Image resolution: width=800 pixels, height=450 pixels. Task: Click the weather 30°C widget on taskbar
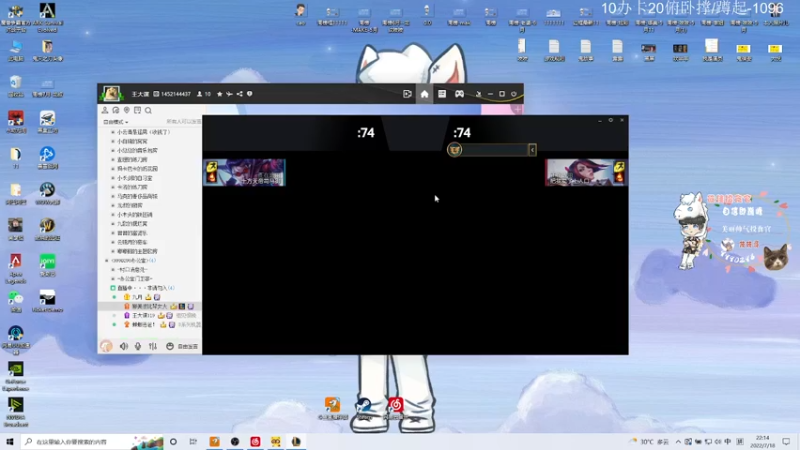click(649, 441)
